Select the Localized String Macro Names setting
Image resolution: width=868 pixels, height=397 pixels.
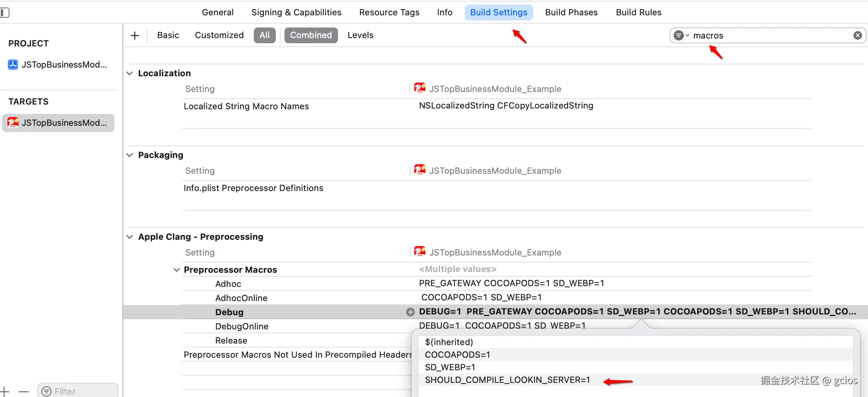tap(246, 106)
